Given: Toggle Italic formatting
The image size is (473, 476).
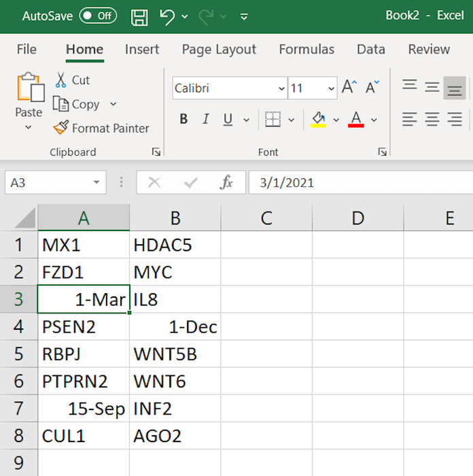Looking at the screenshot, I should click(205, 120).
